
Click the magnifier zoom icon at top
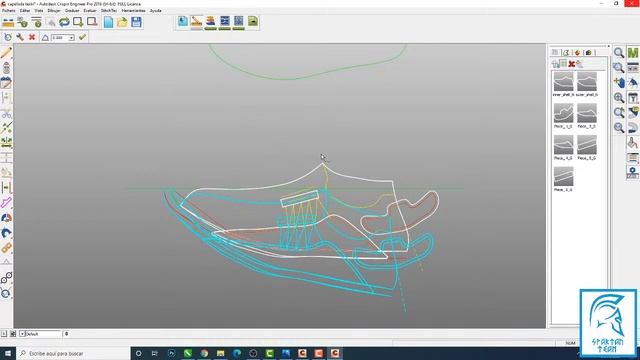pos(619,53)
